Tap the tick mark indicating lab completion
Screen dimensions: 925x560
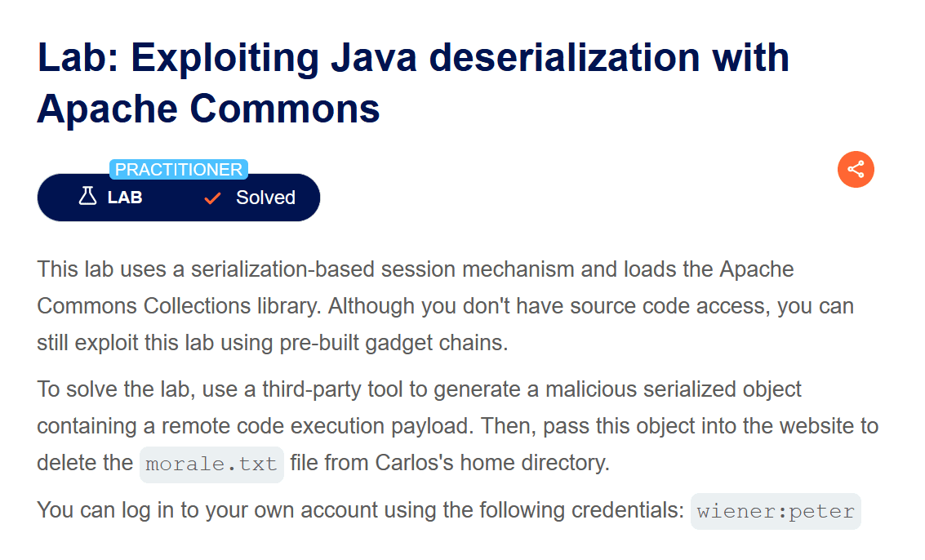pos(212,196)
